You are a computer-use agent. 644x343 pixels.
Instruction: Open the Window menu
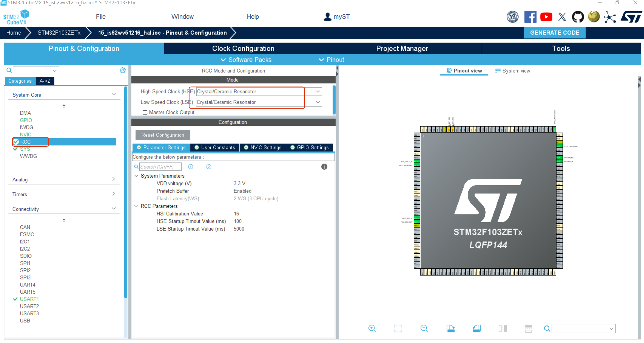pos(182,17)
